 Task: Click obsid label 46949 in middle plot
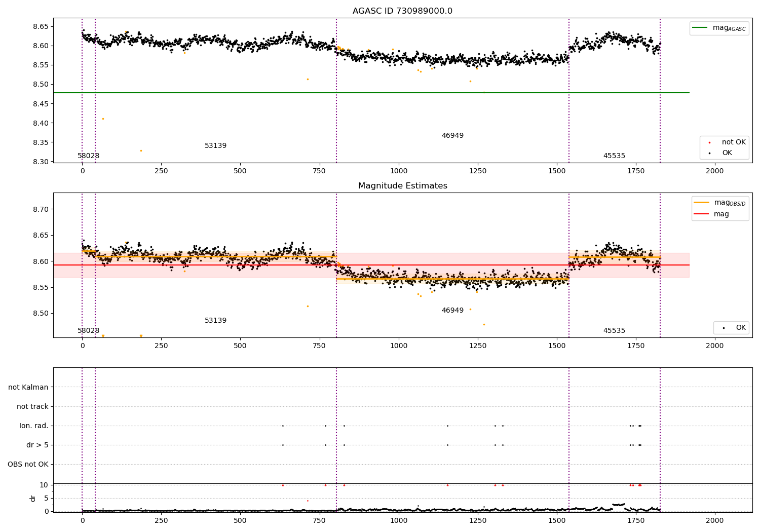[452, 311]
